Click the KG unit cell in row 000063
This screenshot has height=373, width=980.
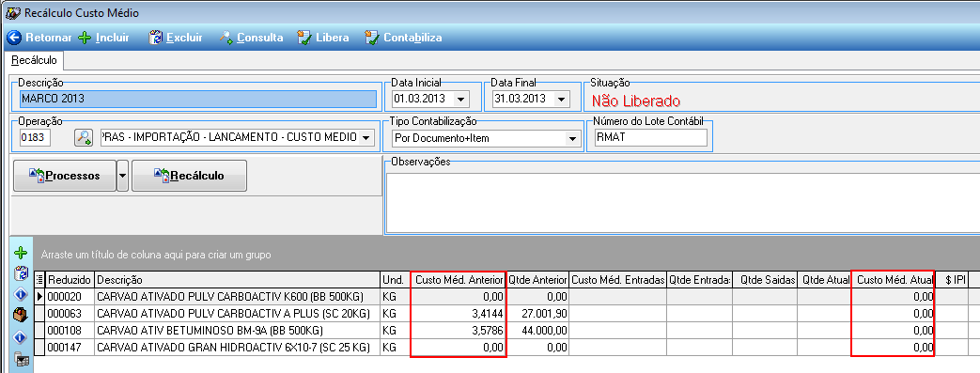pyautogui.click(x=395, y=313)
